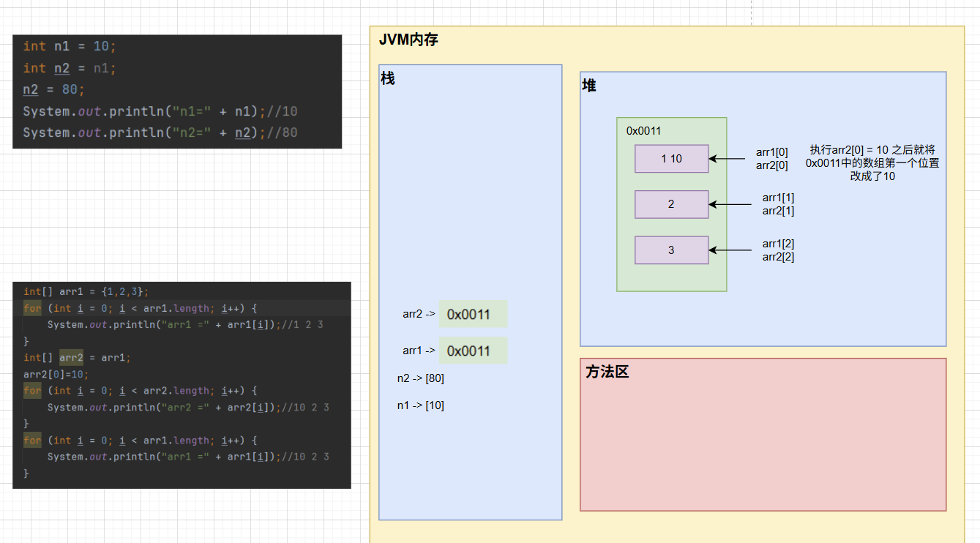This screenshot has width=980, height=543.
Task: Select the top n1 n2 code snippet image
Action: (177, 91)
